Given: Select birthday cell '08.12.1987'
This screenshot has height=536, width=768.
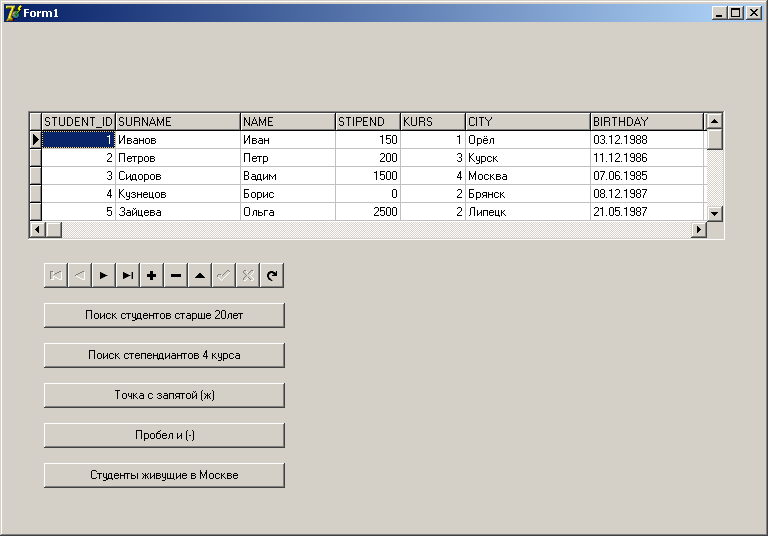Looking at the screenshot, I should (647, 194).
